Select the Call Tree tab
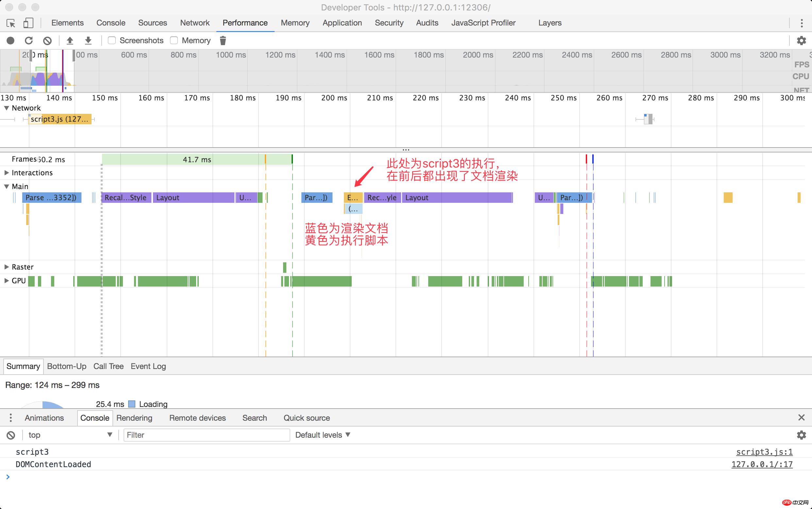 [x=108, y=366]
